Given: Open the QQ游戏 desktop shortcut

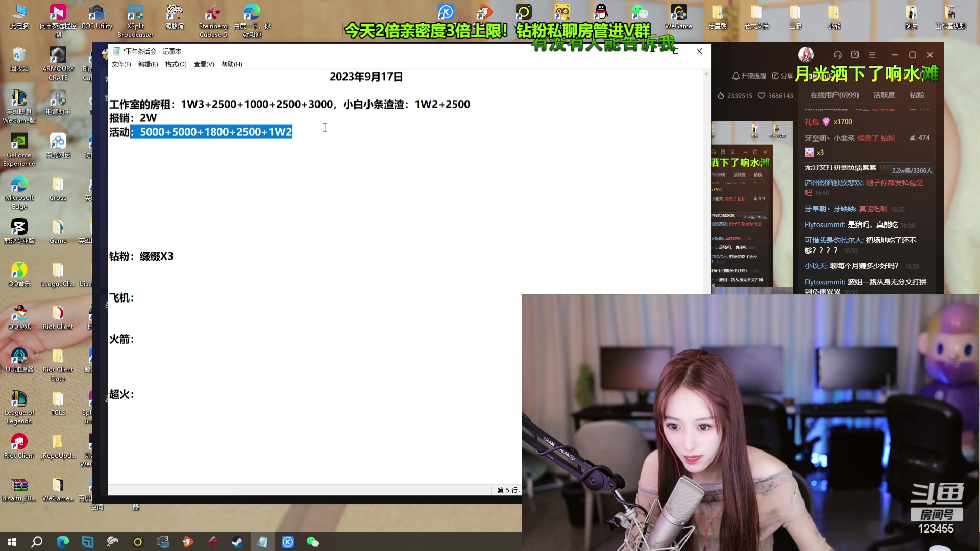Looking at the screenshot, I should (19, 317).
